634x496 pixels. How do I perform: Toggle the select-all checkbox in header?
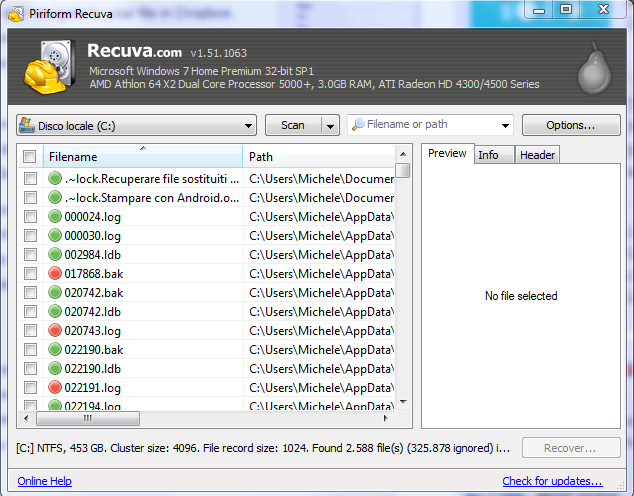pyautogui.click(x=30, y=156)
